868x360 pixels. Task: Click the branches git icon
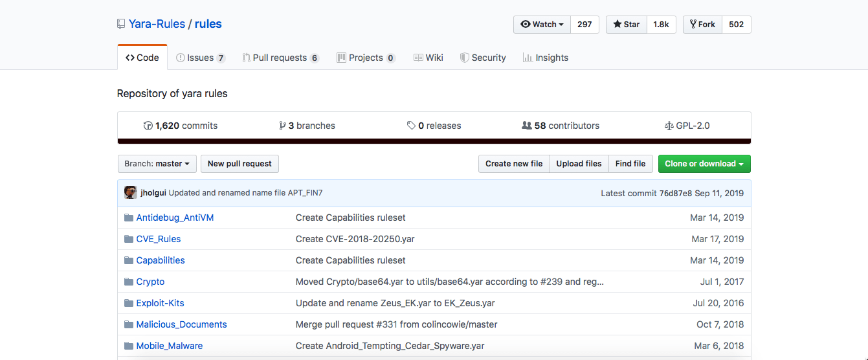282,126
